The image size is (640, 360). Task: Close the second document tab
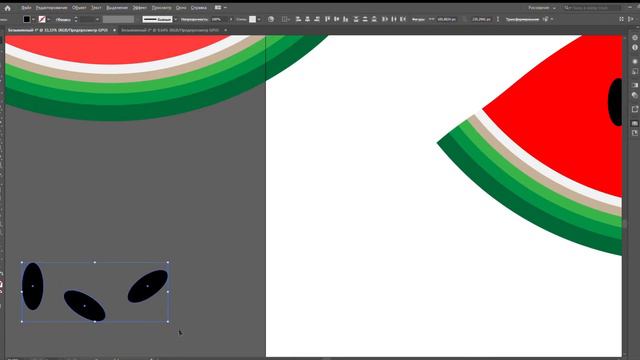tap(225, 30)
